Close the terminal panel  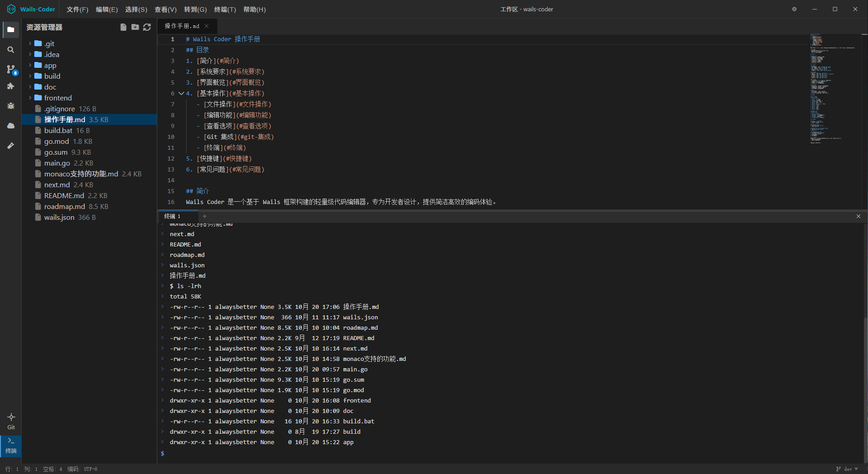[859, 216]
